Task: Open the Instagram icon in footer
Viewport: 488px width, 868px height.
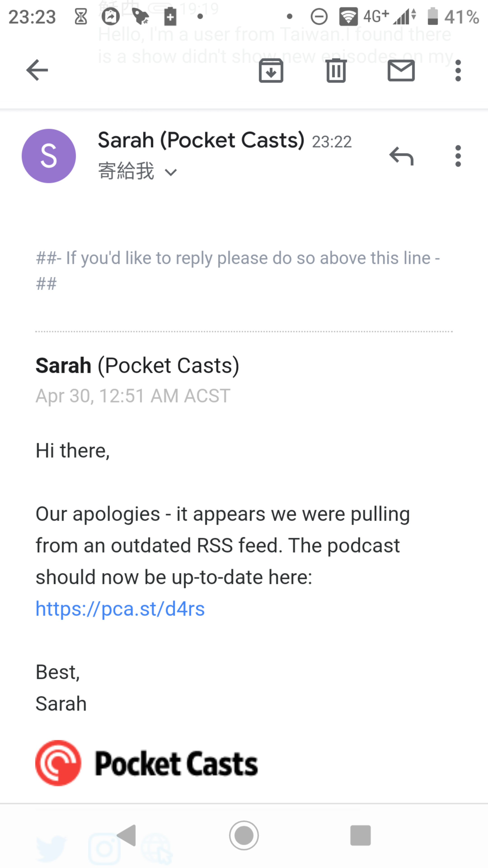Action: point(104,849)
